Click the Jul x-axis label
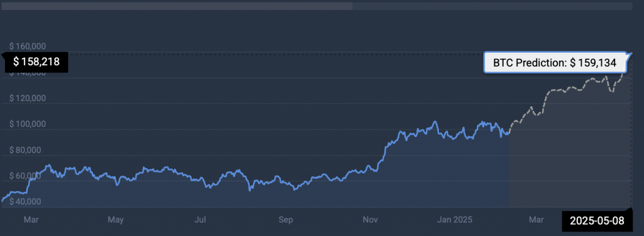Image resolution: width=644 pixels, height=236 pixels. click(x=200, y=220)
